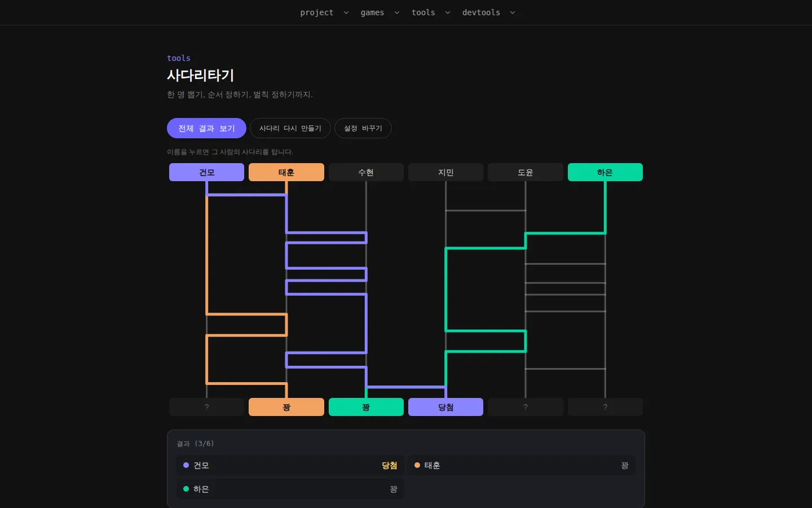Click first hidden ? result box
The height and width of the screenshot is (508, 812).
coord(206,407)
